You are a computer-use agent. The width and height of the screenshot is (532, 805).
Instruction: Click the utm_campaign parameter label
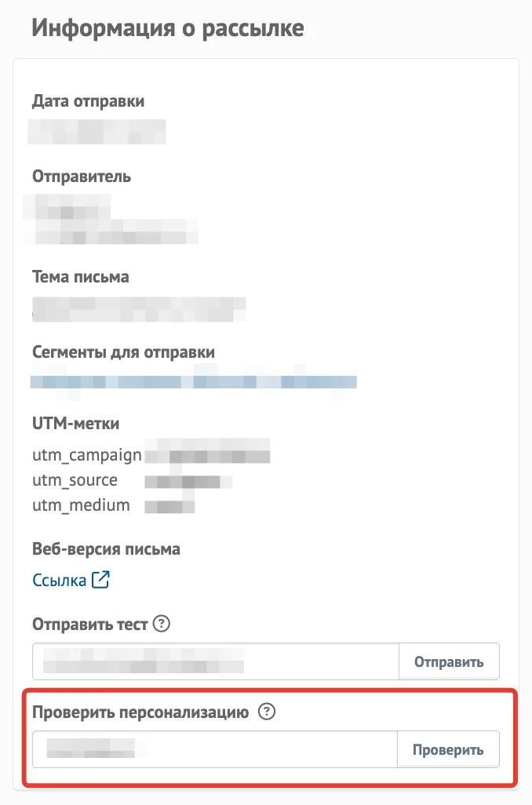(x=87, y=455)
